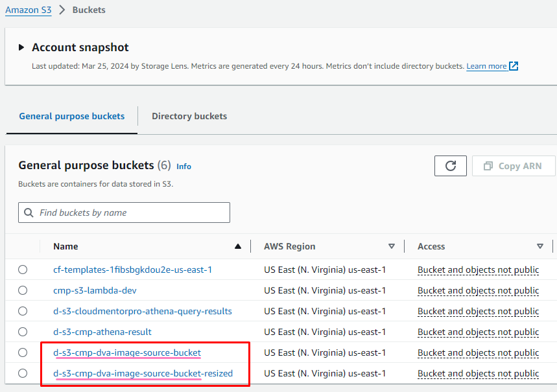The width and height of the screenshot is (557, 392).
Task: Click the refresh buckets icon button
Action: tap(451, 166)
